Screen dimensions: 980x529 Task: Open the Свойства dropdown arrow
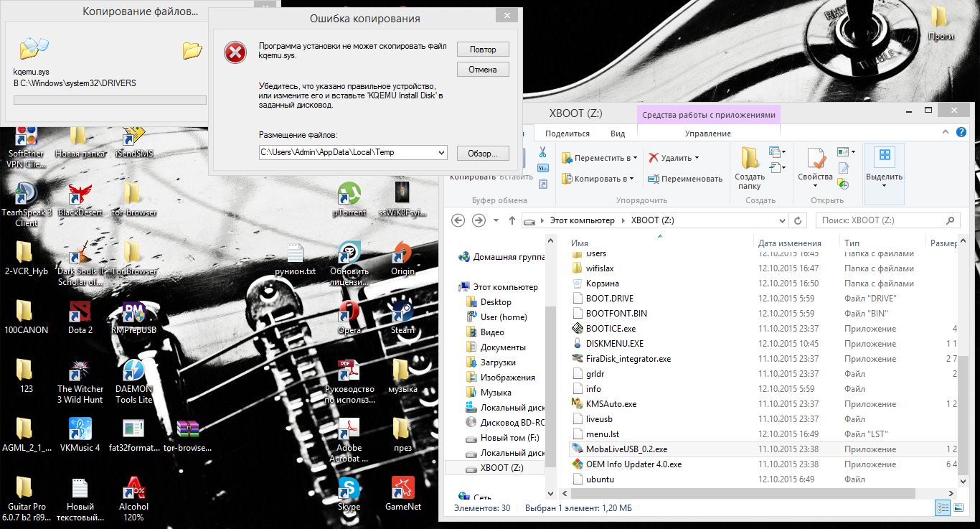click(815, 185)
